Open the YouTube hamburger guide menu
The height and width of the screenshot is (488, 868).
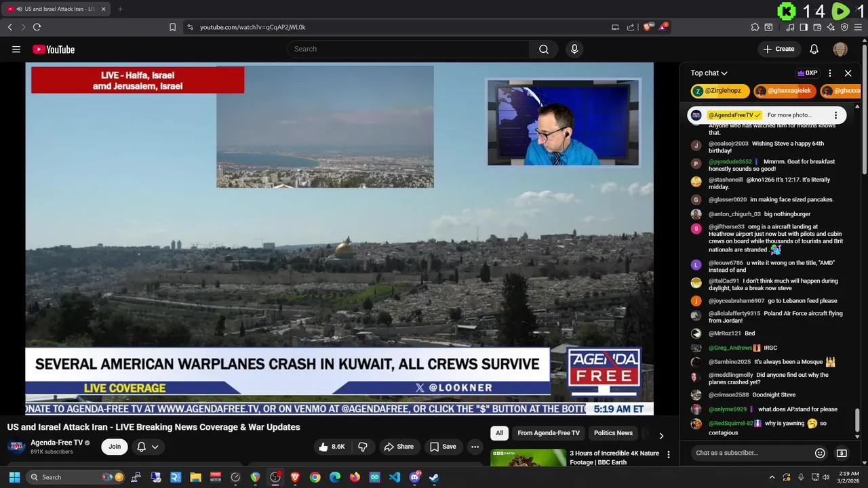[x=16, y=49]
